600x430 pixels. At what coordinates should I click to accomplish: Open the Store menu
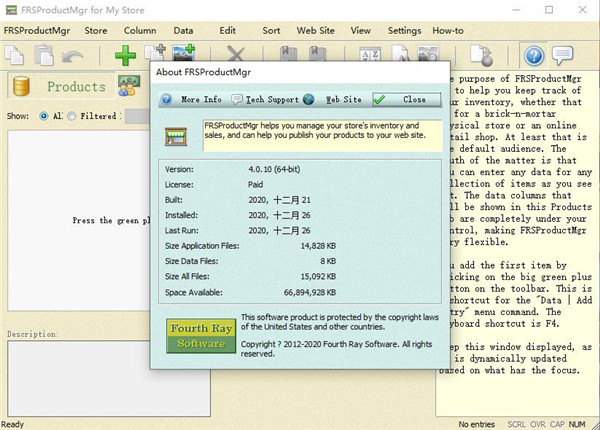click(x=96, y=31)
